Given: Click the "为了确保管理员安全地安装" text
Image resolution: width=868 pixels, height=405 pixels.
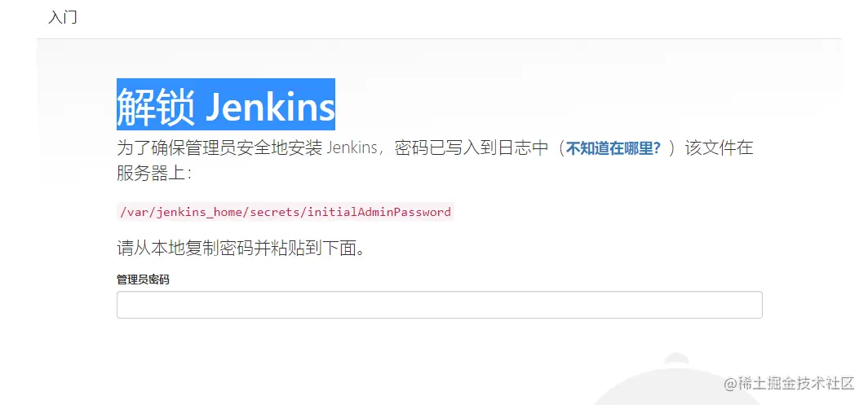Looking at the screenshot, I should click(x=219, y=149).
